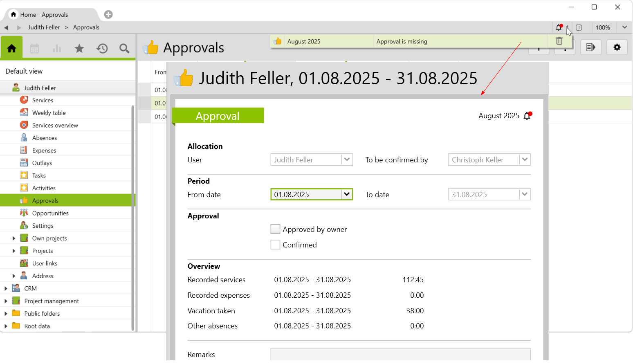Open favorites with the star icon

(x=79, y=49)
